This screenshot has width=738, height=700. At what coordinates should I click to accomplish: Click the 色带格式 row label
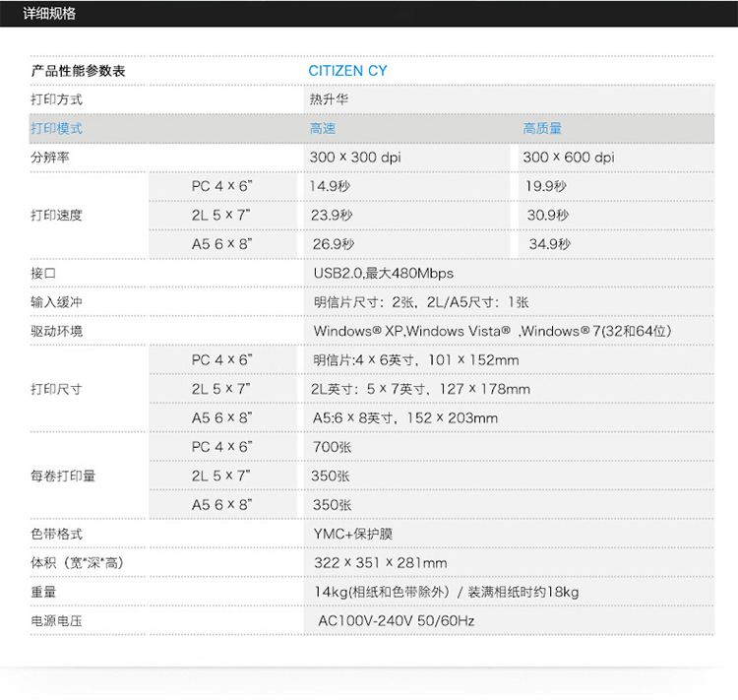56,535
